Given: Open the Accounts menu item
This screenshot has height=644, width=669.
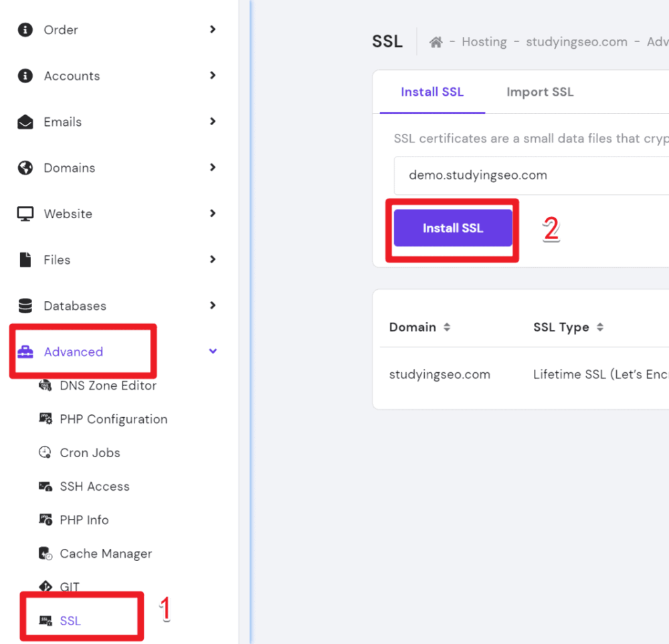Looking at the screenshot, I should click(72, 76).
